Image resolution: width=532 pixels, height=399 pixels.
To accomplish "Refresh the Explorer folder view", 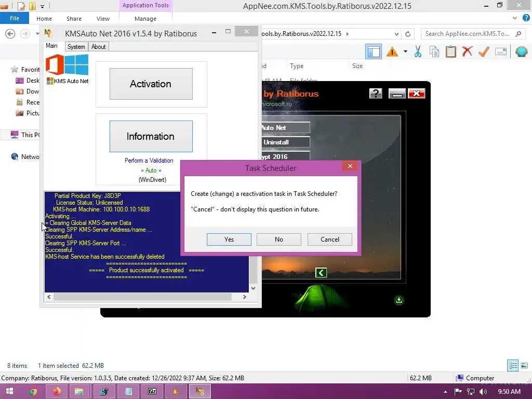I will pyautogui.click(x=408, y=34).
